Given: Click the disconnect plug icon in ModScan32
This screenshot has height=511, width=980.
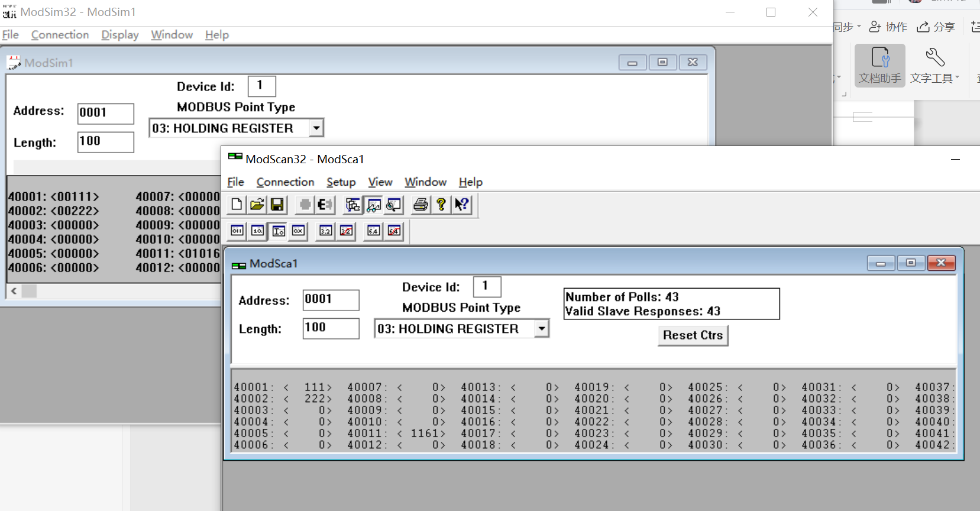Looking at the screenshot, I should [x=325, y=205].
